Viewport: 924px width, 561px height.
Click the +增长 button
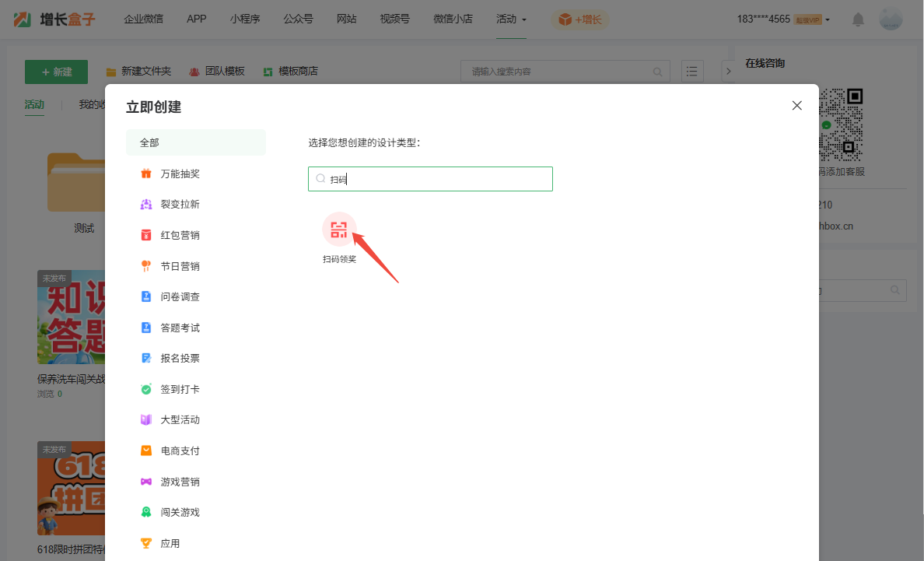pyautogui.click(x=580, y=19)
